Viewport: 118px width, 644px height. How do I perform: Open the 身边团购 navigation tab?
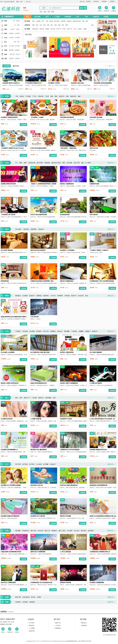[37, 17]
